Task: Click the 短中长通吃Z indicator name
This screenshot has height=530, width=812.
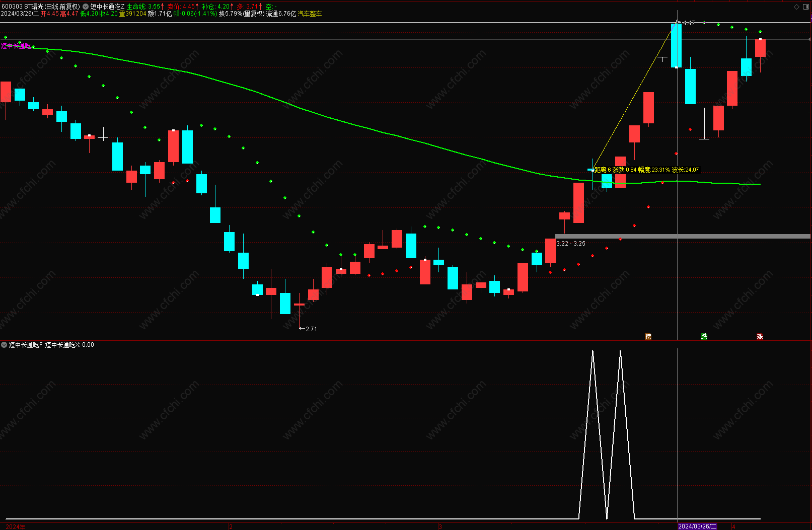Action: point(107,7)
